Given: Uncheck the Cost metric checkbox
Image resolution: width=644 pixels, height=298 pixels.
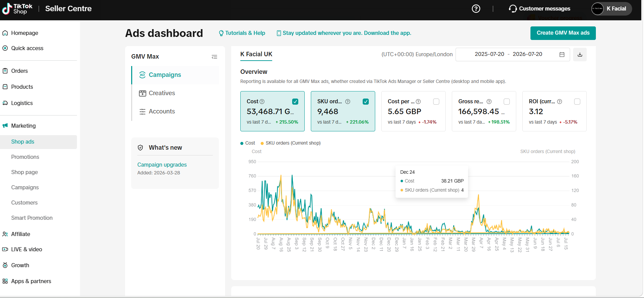Looking at the screenshot, I should 295,102.
